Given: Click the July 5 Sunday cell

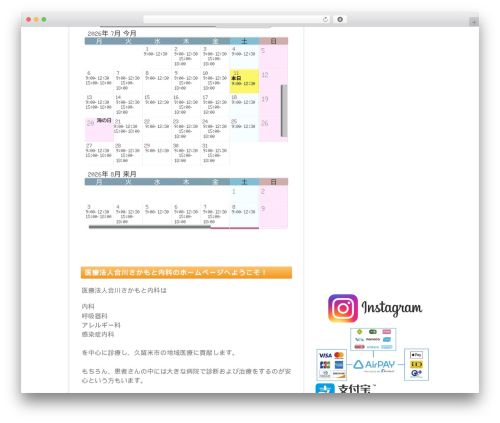Looking at the screenshot, I should tap(273, 57).
